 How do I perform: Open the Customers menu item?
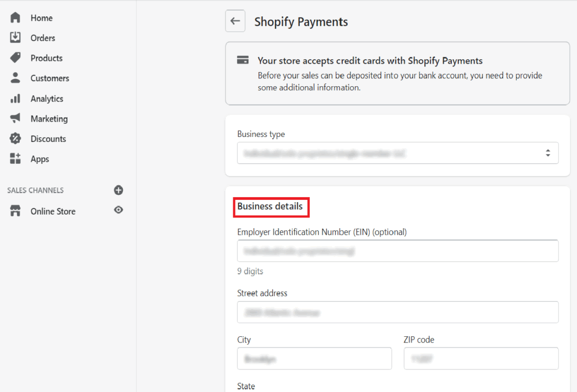pos(50,78)
